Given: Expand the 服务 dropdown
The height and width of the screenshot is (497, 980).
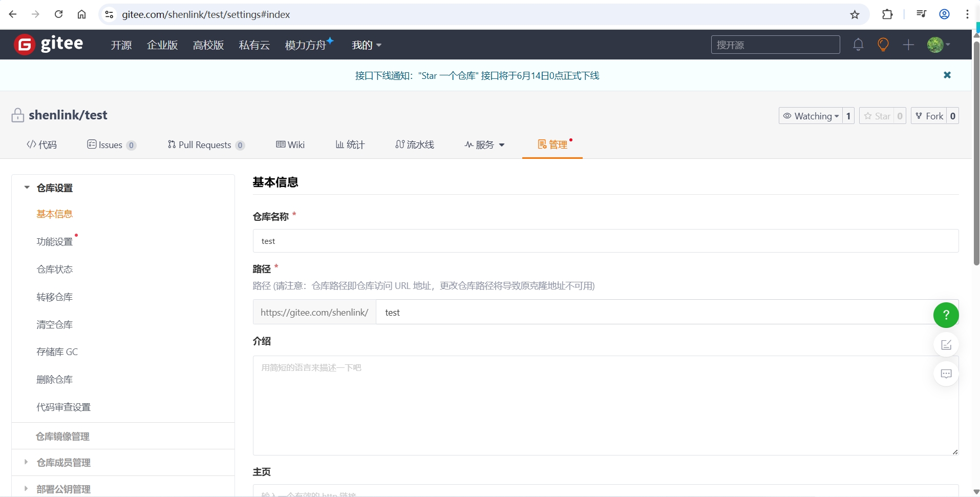Looking at the screenshot, I should 484,145.
